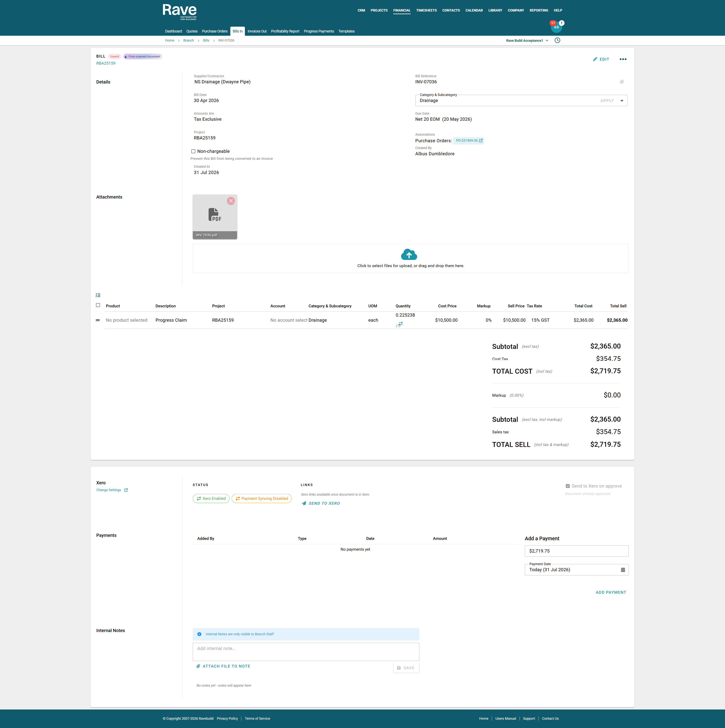Open the three-dot more actions menu
This screenshot has width=725, height=728.
coord(623,59)
